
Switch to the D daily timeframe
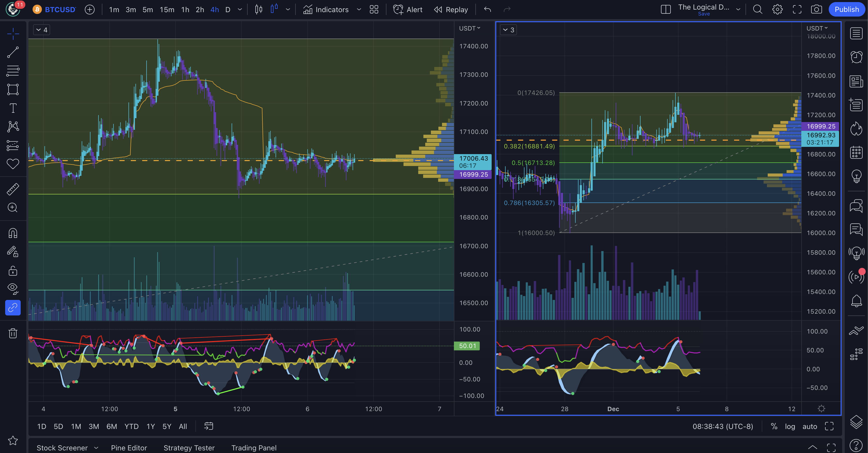[228, 9]
